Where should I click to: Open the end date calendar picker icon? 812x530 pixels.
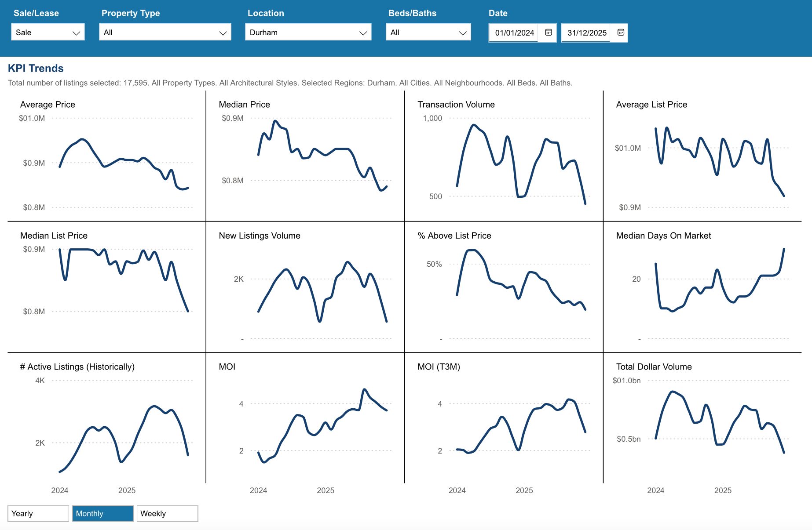(621, 33)
